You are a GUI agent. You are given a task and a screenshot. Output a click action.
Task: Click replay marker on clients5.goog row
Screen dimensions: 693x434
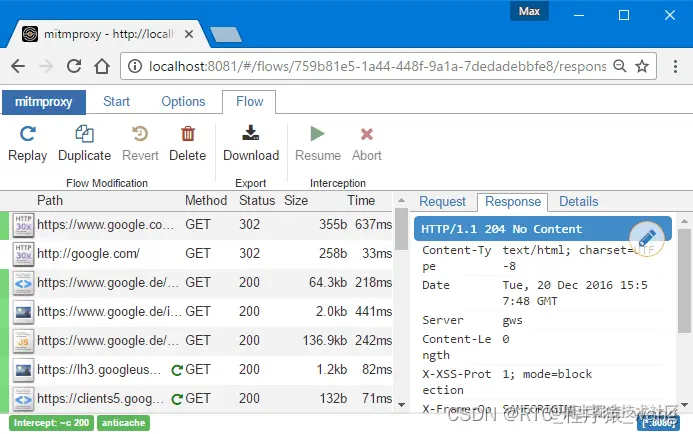pyautogui.click(x=177, y=400)
